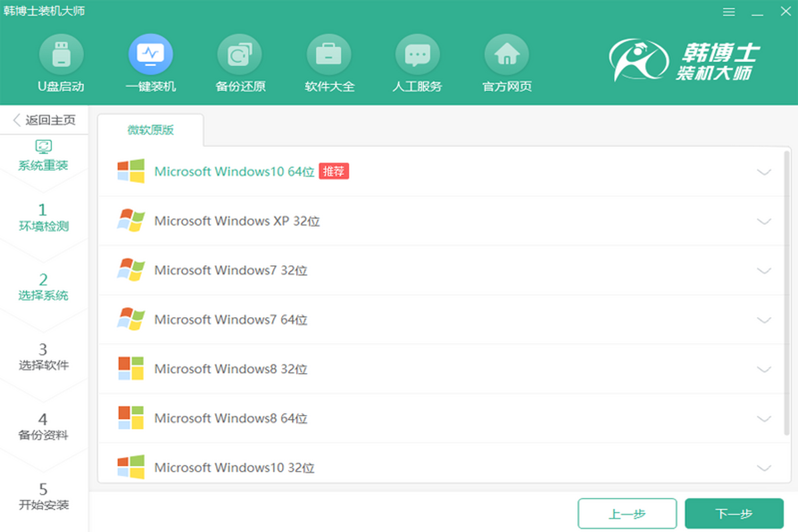
Task: Select step 3 选择软件 in sidebar
Action: pos(43,357)
